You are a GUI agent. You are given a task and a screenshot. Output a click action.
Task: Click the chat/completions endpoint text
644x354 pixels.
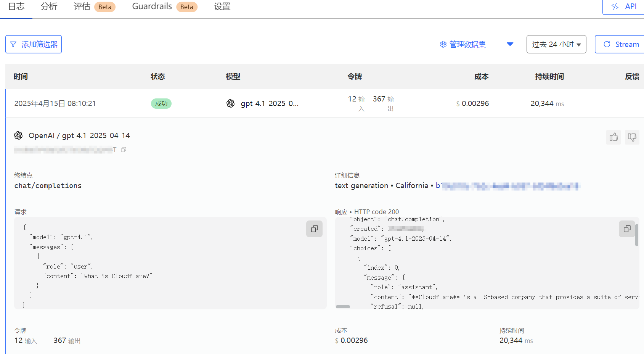pyautogui.click(x=48, y=185)
